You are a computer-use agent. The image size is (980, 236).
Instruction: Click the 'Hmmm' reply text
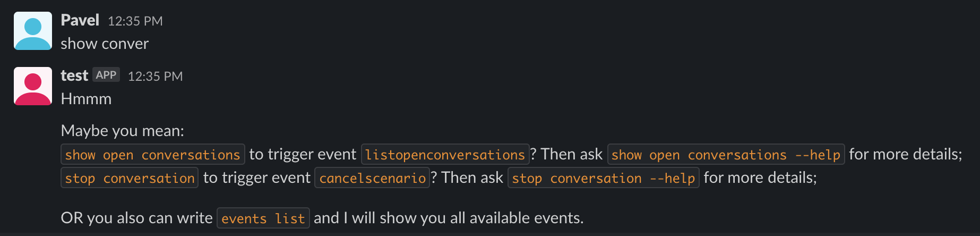86,99
